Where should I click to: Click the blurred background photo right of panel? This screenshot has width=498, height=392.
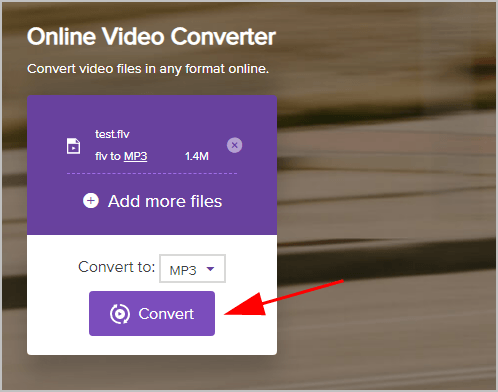tap(387, 200)
